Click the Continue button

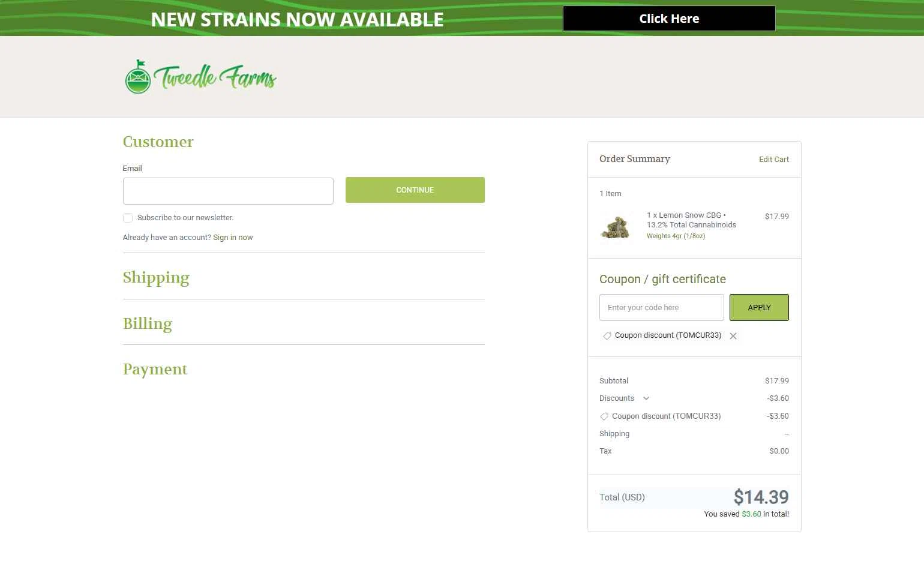[x=415, y=190]
